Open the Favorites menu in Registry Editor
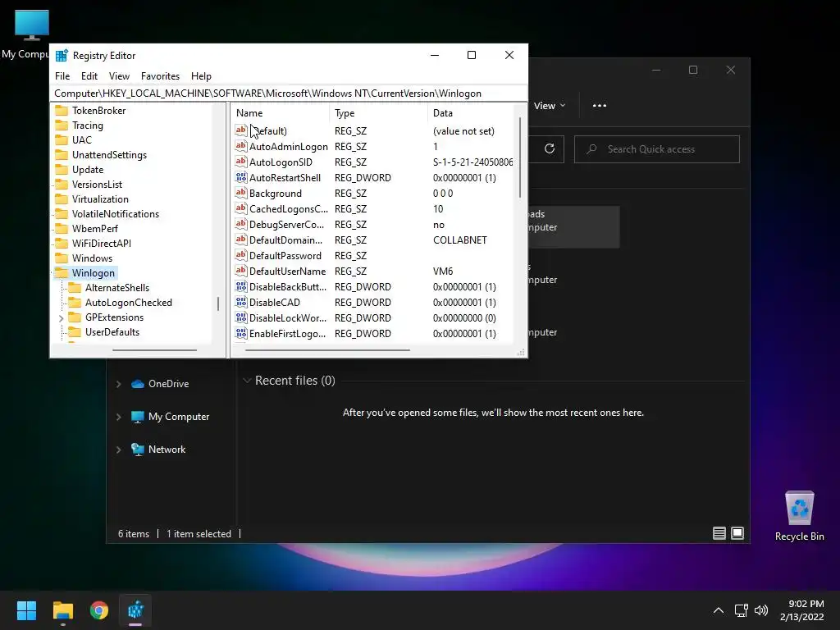The image size is (840, 630). (160, 76)
